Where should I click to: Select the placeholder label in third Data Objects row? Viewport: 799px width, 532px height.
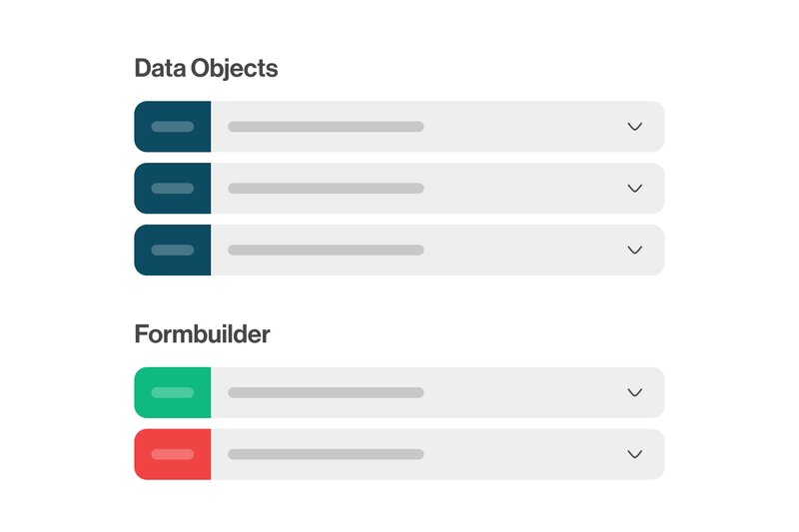[326, 251]
